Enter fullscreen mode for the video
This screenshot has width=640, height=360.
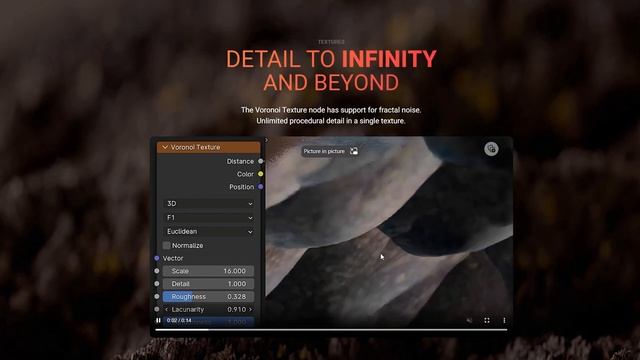click(x=487, y=320)
